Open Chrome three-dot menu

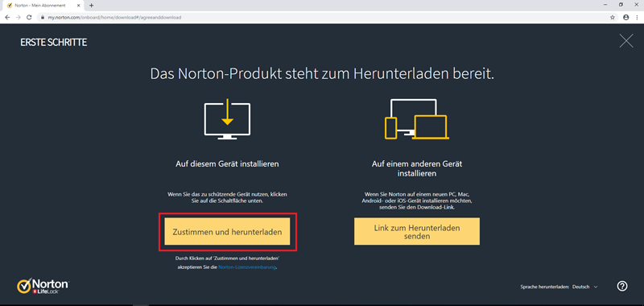point(636,17)
